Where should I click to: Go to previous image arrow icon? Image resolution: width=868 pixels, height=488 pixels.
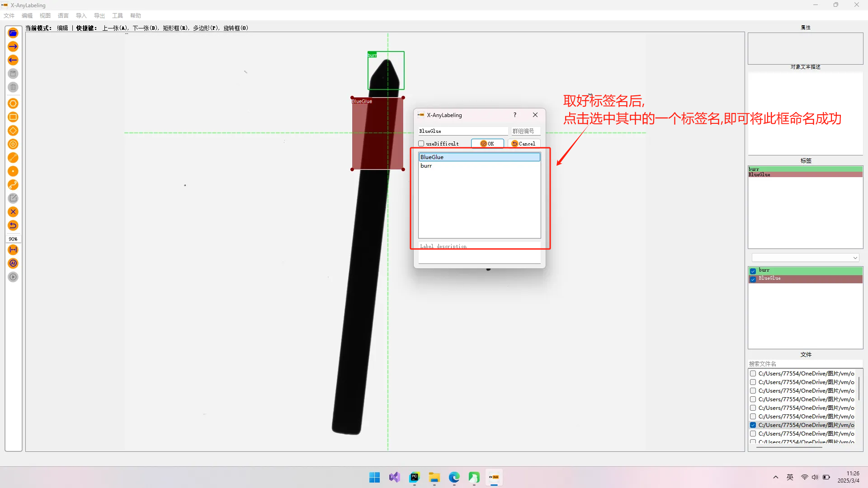[x=13, y=60]
